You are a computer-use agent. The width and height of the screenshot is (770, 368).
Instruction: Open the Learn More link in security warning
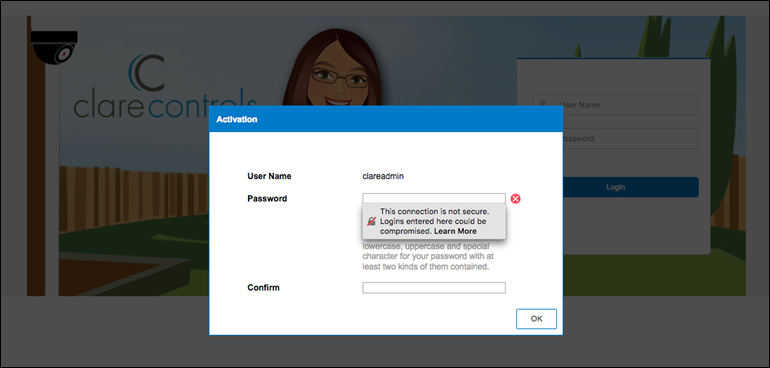pos(455,231)
